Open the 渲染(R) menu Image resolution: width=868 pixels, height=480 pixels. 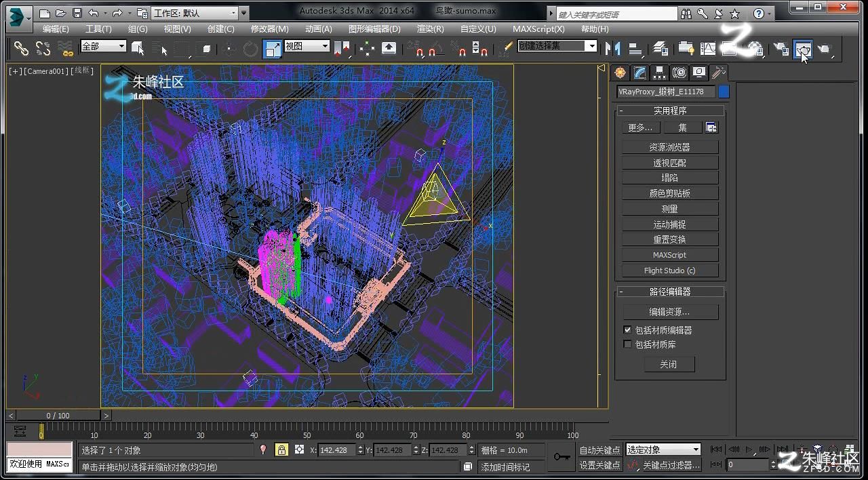click(x=430, y=29)
